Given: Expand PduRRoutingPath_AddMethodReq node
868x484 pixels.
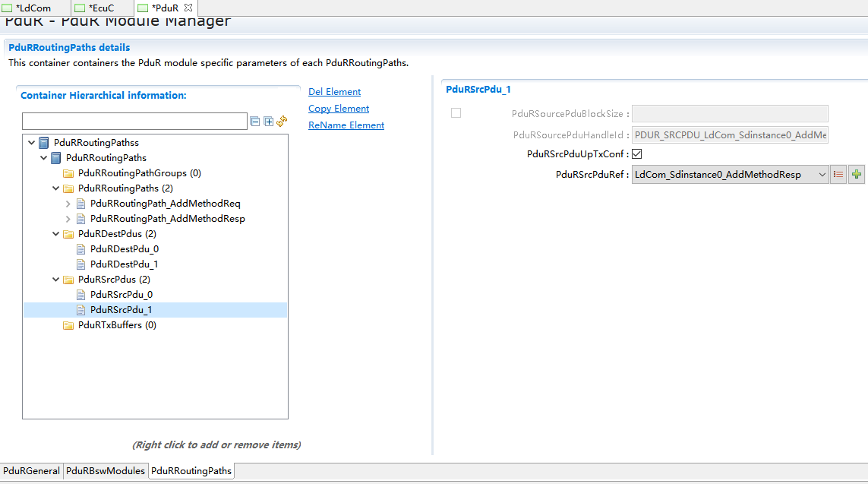Looking at the screenshot, I should point(68,204).
